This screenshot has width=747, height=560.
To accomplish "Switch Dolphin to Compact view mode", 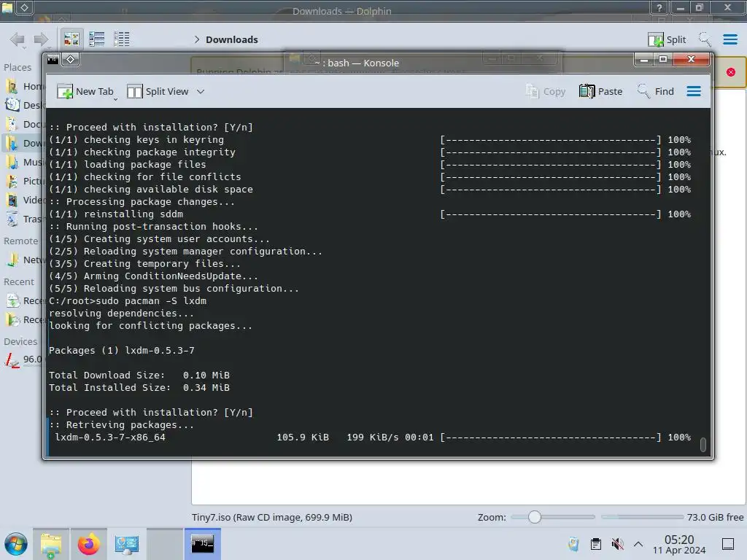I will point(97,39).
